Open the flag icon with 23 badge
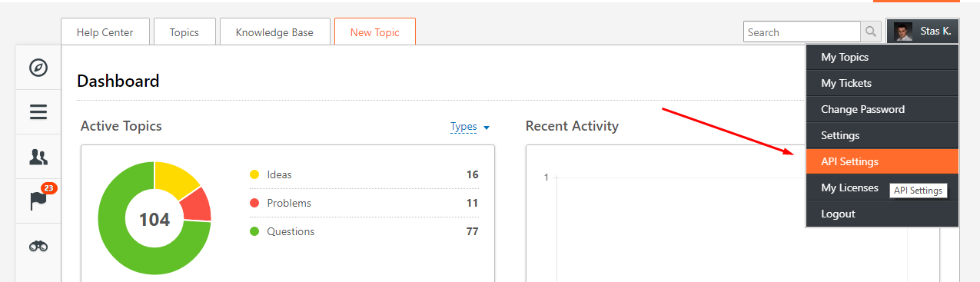The height and width of the screenshot is (282, 980). [38, 200]
